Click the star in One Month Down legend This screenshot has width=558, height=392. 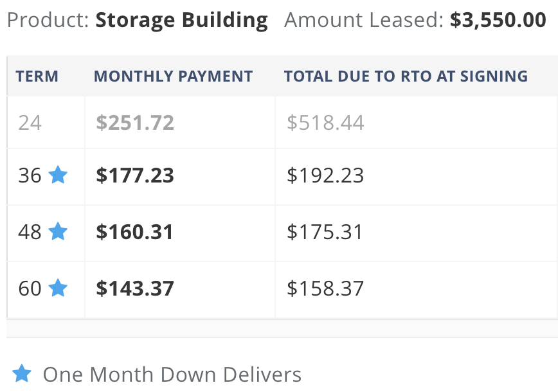point(22,373)
